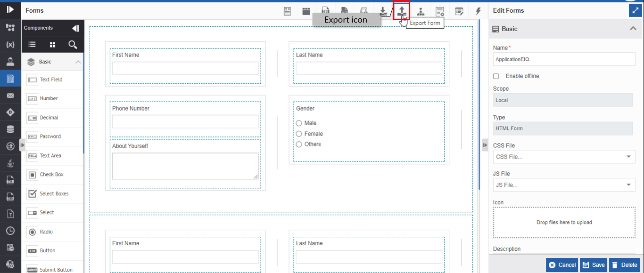This screenshot has width=644, height=273.
Task: Pick the Select Boxes component
Action: coord(52,194)
